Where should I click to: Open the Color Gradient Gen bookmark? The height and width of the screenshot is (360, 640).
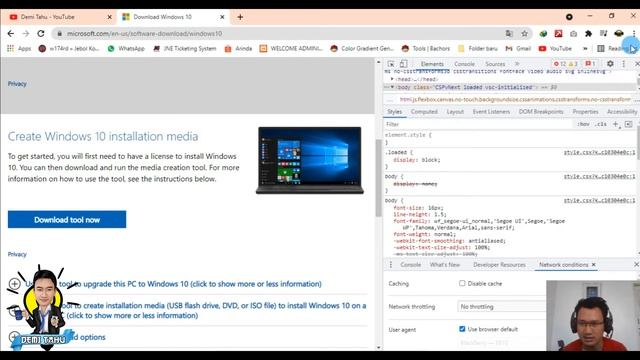click(x=362, y=48)
